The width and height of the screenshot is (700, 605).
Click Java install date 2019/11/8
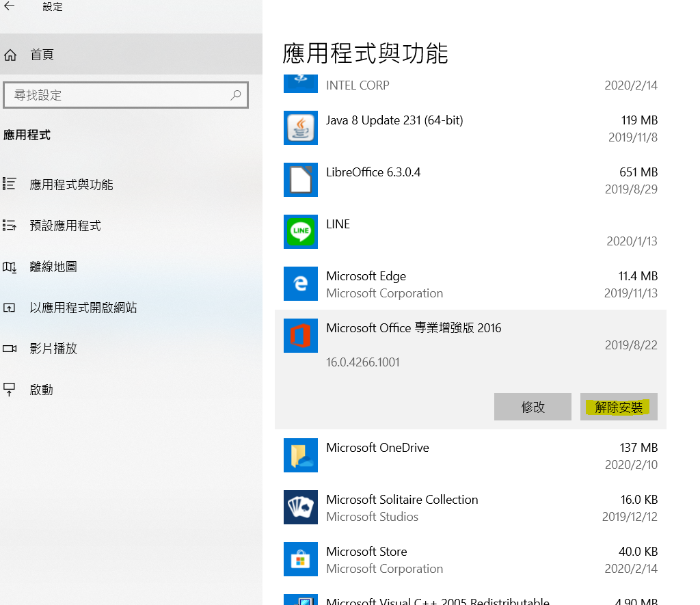[633, 137]
